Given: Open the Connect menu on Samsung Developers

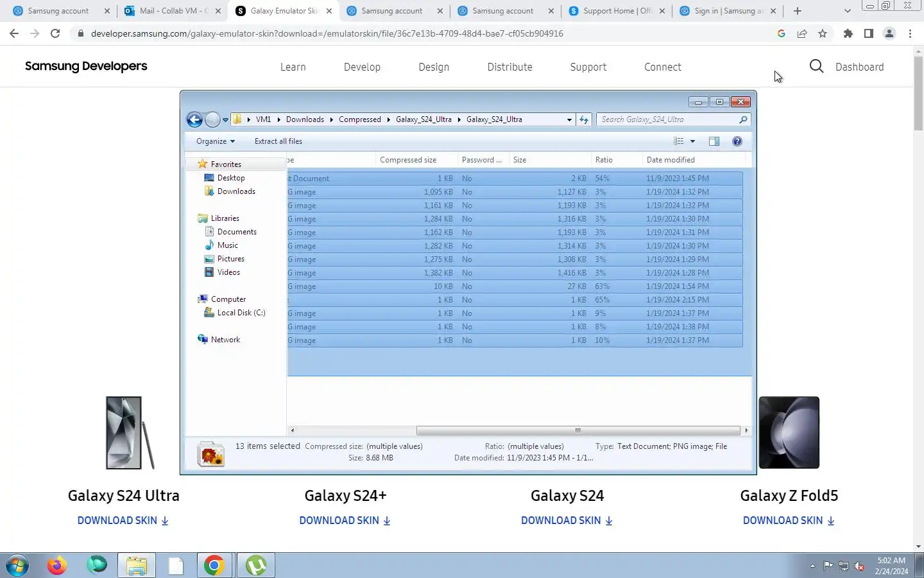Looking at the screenshot, I should point(662,67).
